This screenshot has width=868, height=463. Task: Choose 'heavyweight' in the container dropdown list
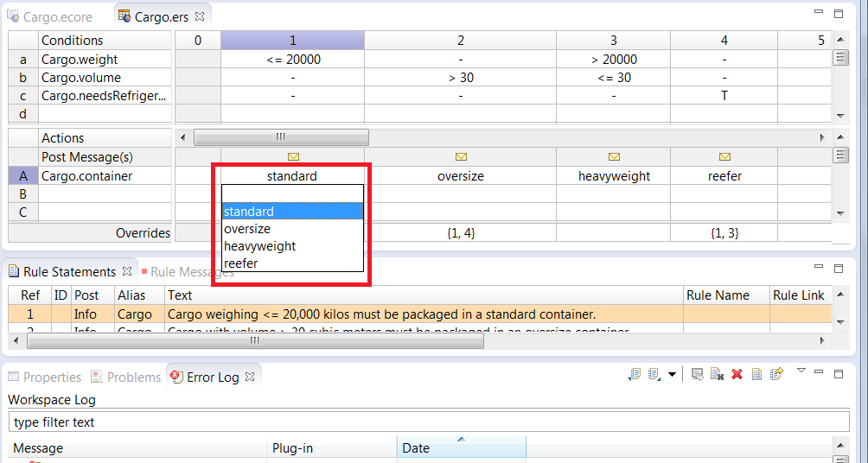[292, 245]
